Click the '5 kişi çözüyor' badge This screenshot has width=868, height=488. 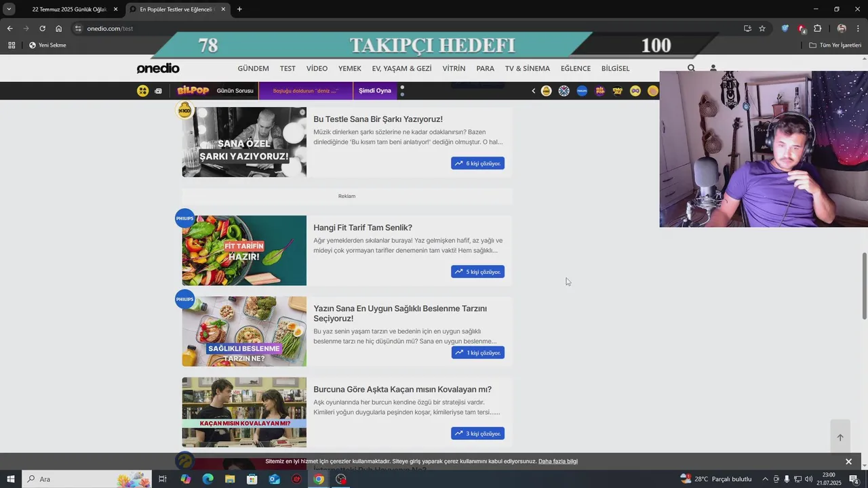pos(477,272)
